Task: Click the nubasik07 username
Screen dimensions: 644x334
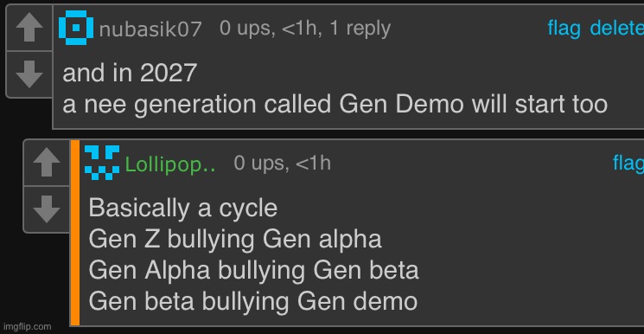Action: [150, 29]
